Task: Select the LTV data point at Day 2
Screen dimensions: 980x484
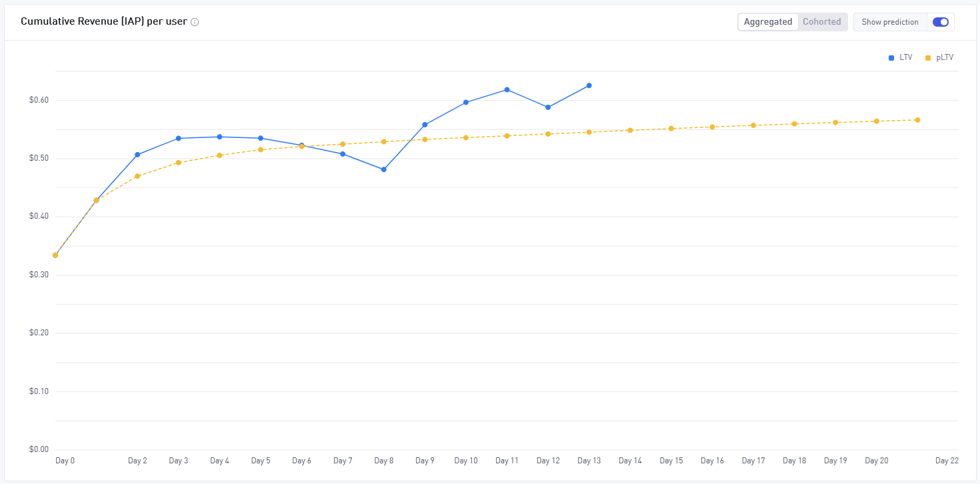Action: pos(137,155)
